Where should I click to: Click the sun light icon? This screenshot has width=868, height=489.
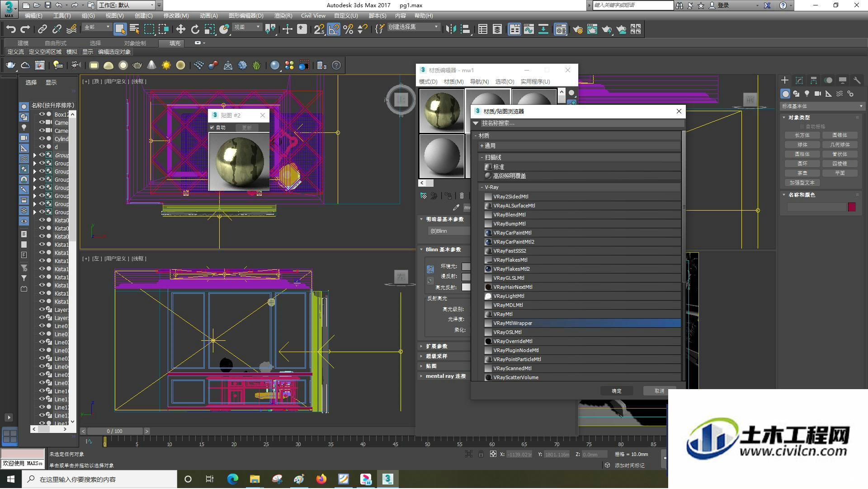(x=166, y=66)
